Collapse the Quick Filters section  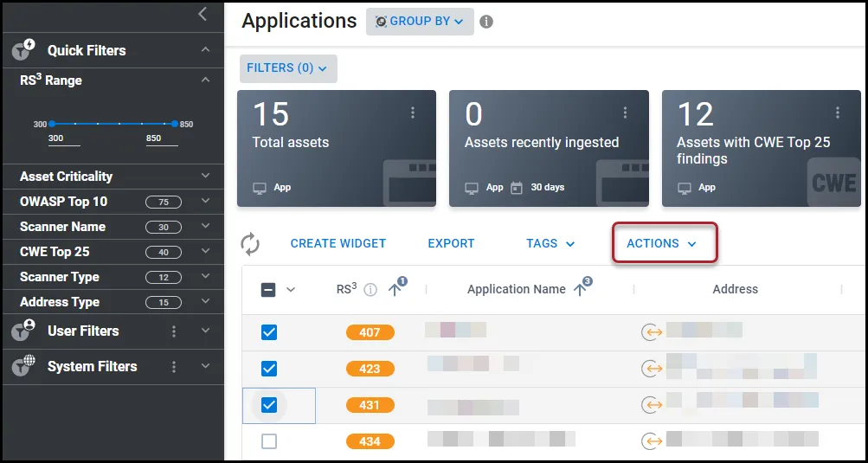pyautogui.click(x=205, y=50)
